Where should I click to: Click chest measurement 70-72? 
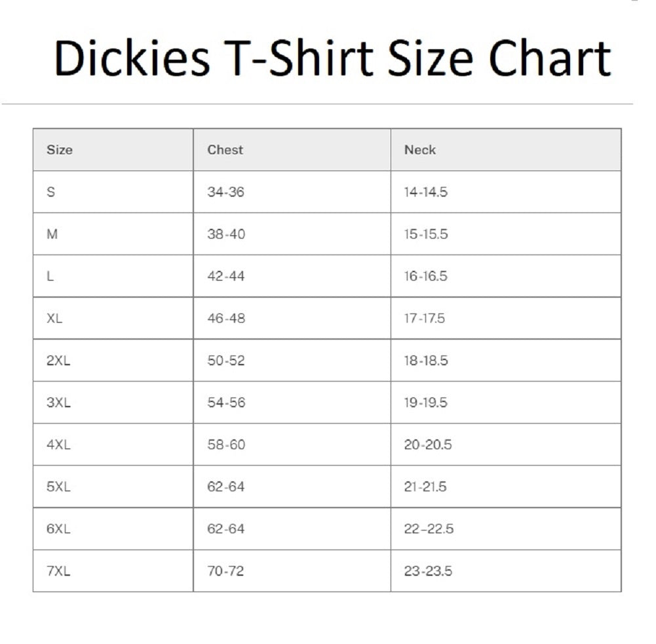click(225, 571)
